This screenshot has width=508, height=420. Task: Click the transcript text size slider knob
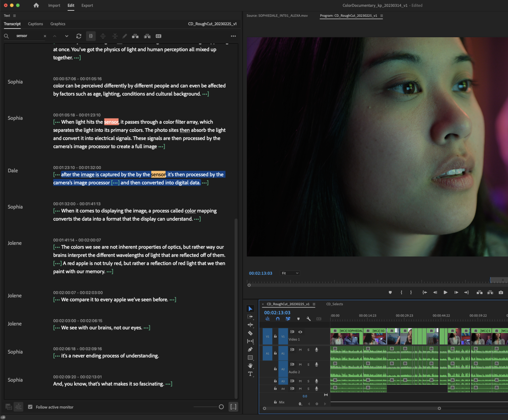(221, 407)
